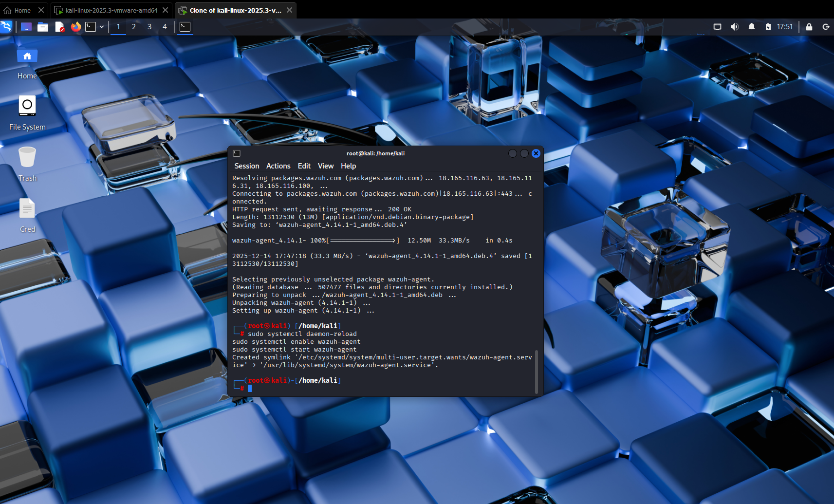Switch to workspace 2

click(x=134, y=27)
